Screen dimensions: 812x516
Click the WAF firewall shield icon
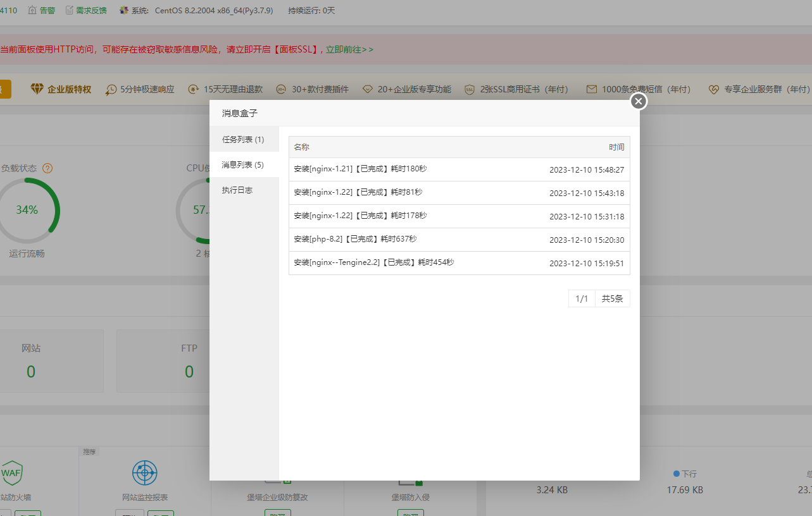[x=11, y=472]
